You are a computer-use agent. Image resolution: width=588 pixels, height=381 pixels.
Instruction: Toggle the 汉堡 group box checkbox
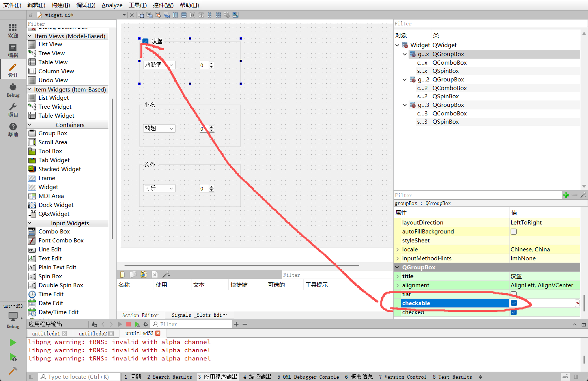point(145,41)
